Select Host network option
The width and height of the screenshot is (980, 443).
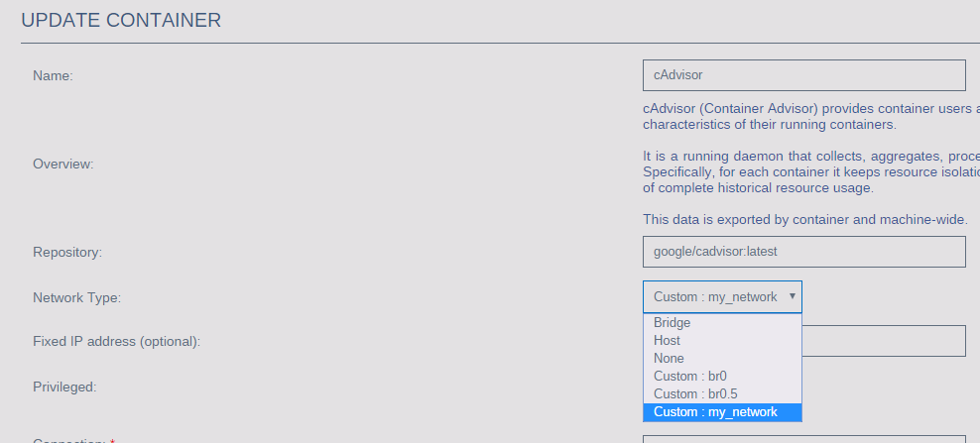point(722,341)
